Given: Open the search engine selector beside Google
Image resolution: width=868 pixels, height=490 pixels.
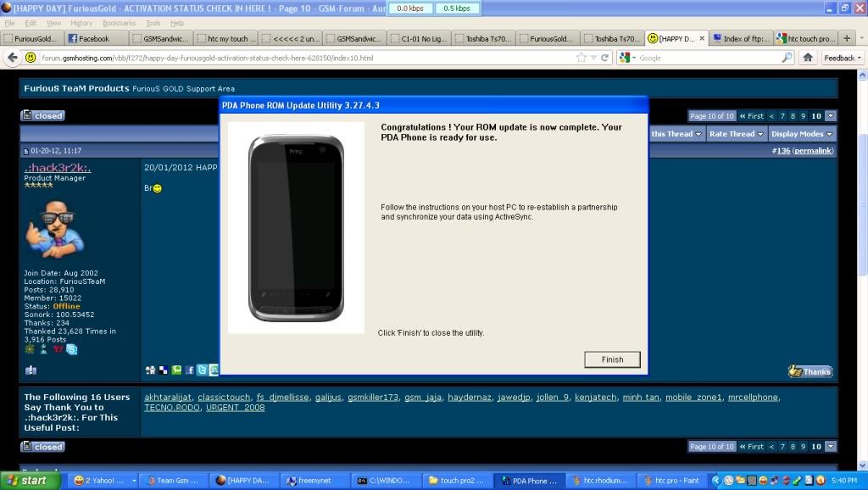Looking at the screenshot, I should click(x=626, y=58).
